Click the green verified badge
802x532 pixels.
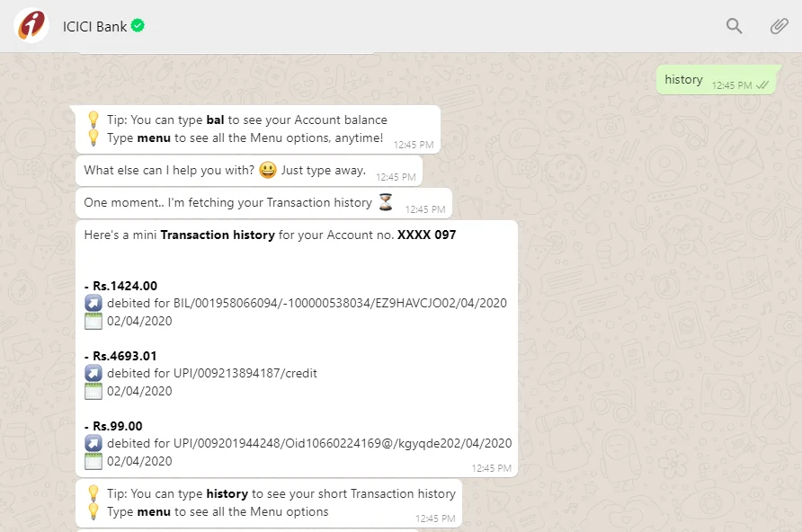tap(138, 25)
